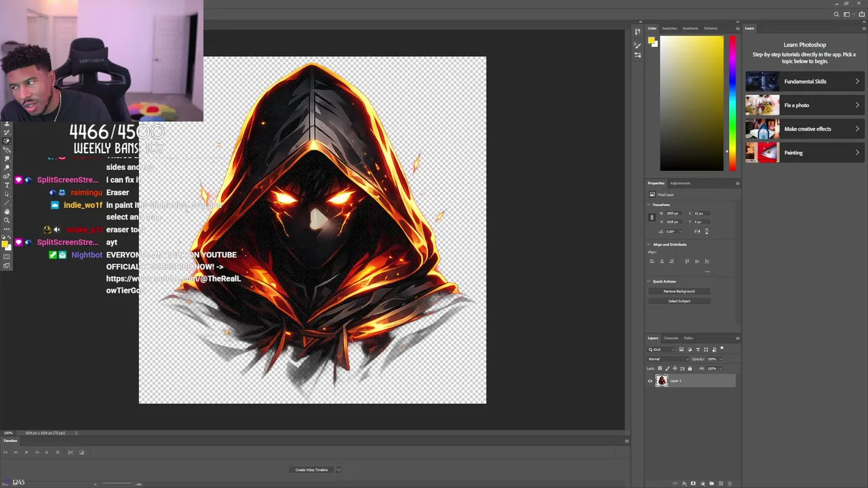
Task: Switch to the Patterns tab
Action: (x=711, y=28)
